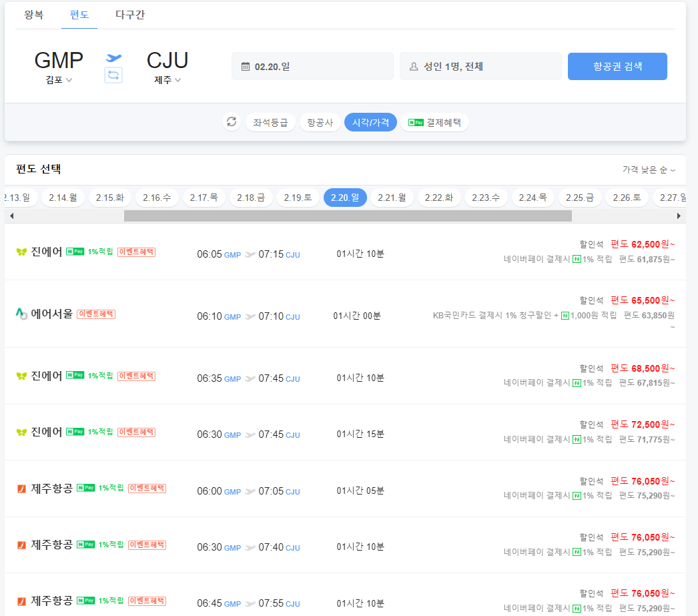Image resolution: width=698 pixels, height=616 pixels.
Task: Click 네이버페이 price 71,775원
Action: click(647, 440)
